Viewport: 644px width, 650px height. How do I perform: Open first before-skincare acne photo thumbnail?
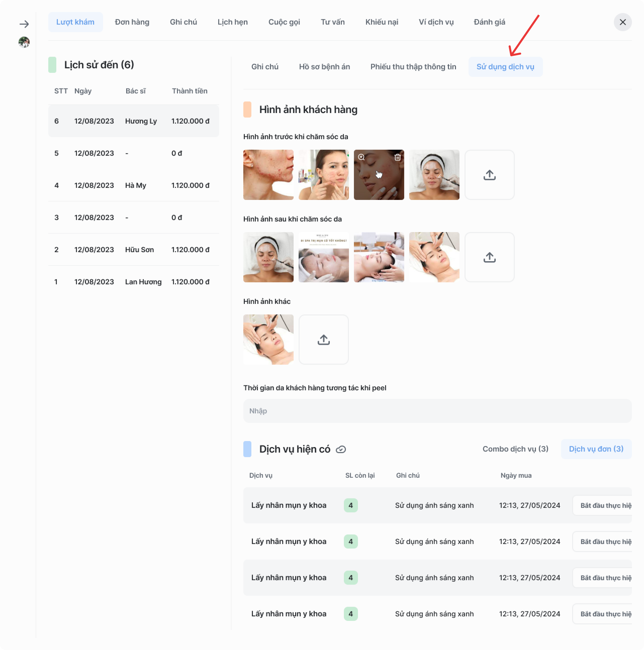[268, 175]
